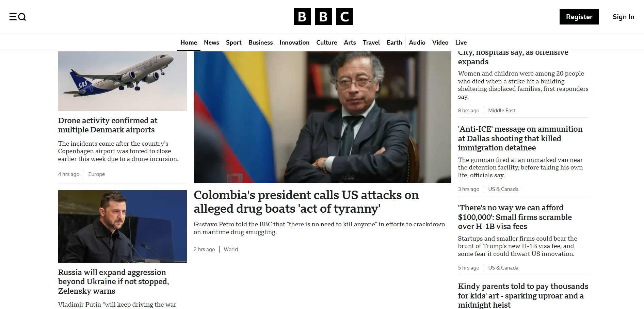Click the BBC logo
This screenshot has height=309, width=644.
point(323,17)
